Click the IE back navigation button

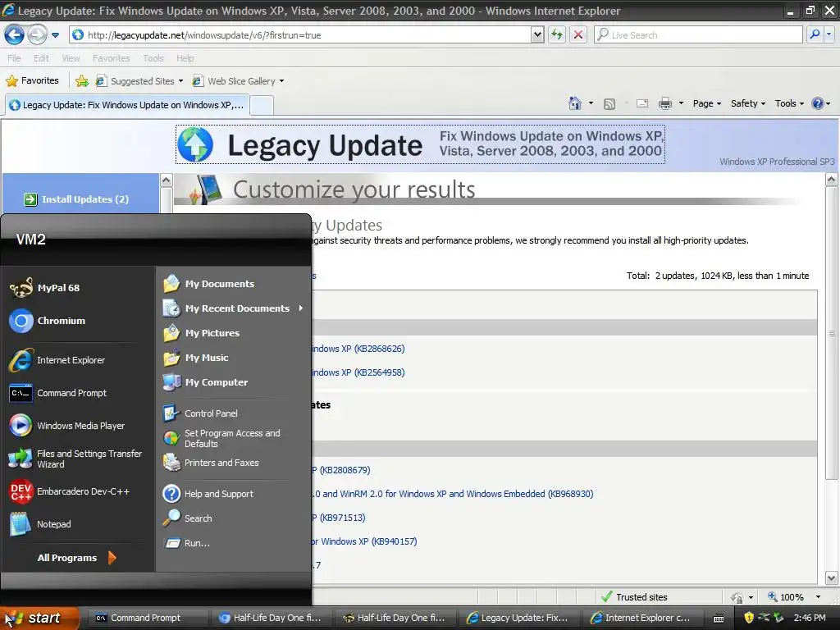[x=15, y=35]
